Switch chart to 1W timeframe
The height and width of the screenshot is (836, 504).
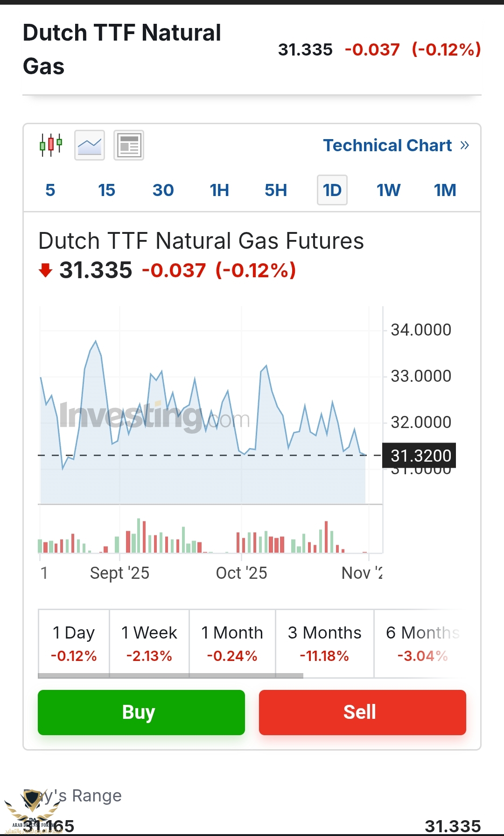(388, 190)
